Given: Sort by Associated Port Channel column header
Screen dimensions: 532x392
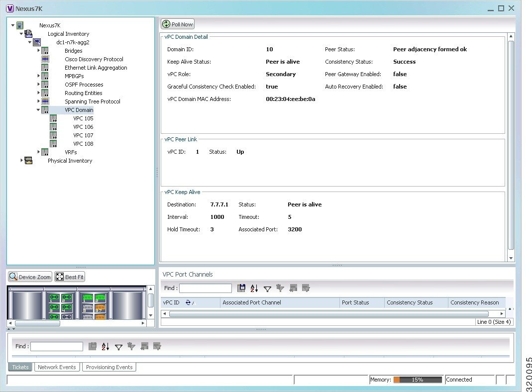Looking at the screenshot, I should pos(280,302).
